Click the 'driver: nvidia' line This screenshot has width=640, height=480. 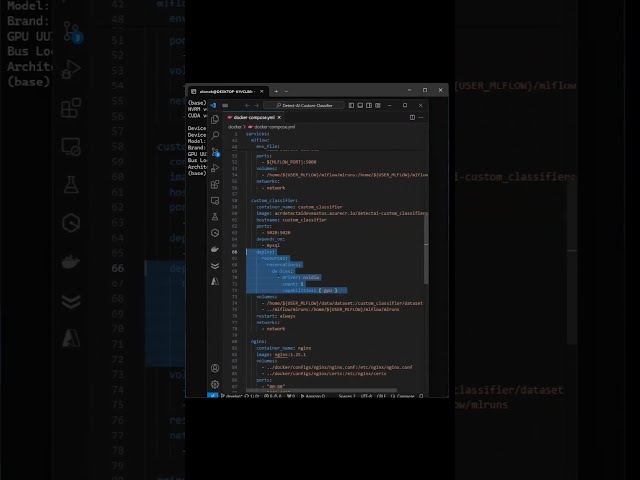click(300, 278)
